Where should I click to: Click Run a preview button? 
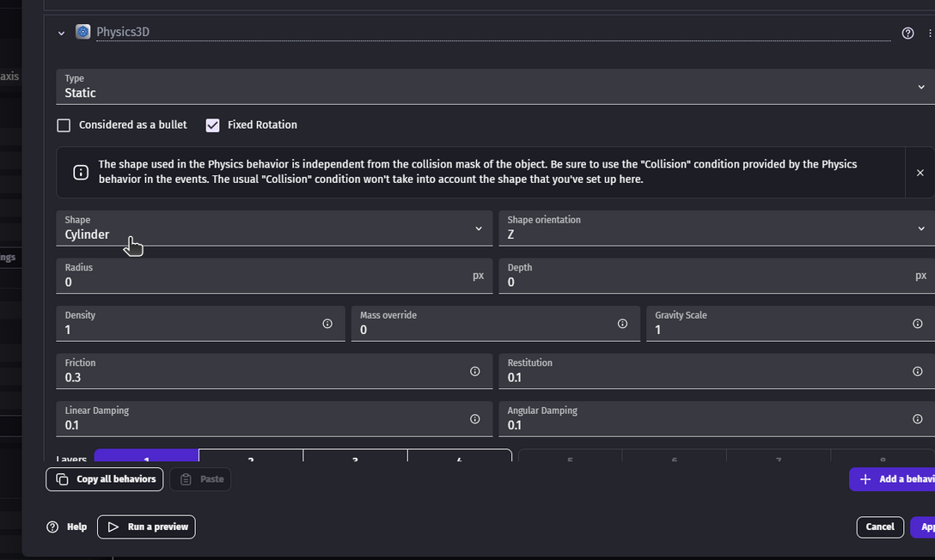point(146,527)
